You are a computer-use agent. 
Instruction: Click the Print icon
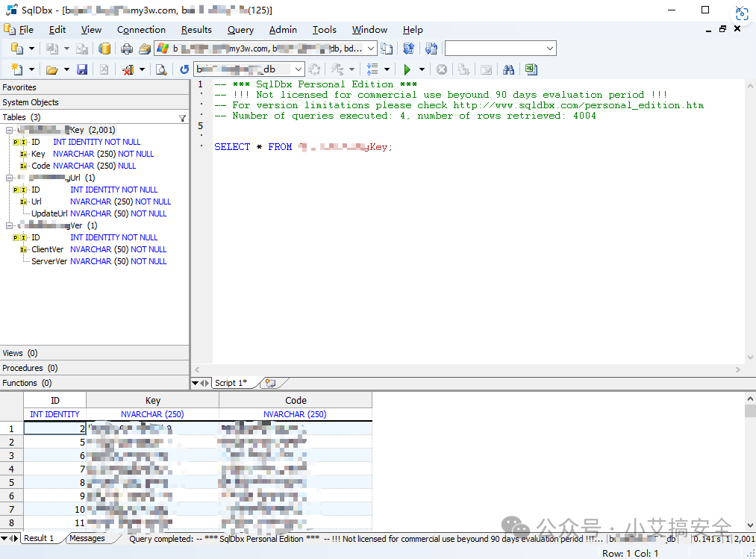127,49
